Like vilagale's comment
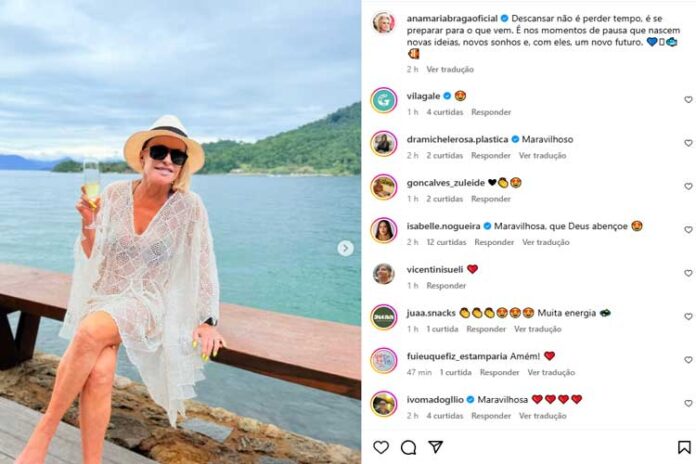 [688, 100]
